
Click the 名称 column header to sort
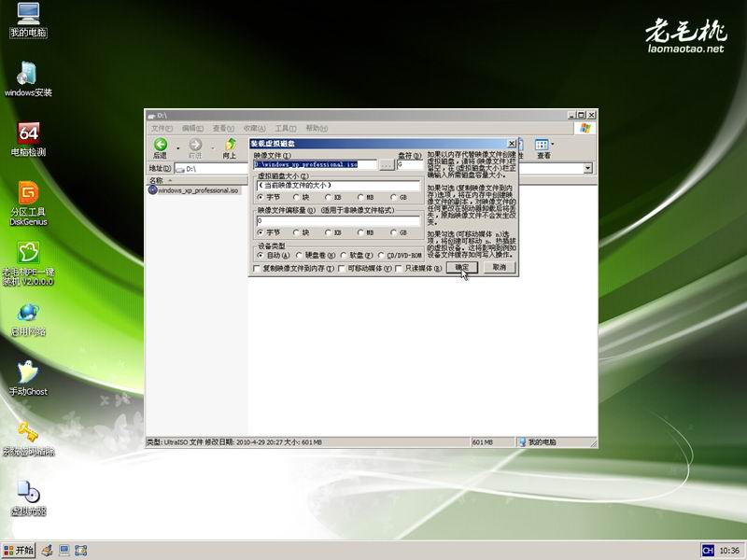coord(195,180)
